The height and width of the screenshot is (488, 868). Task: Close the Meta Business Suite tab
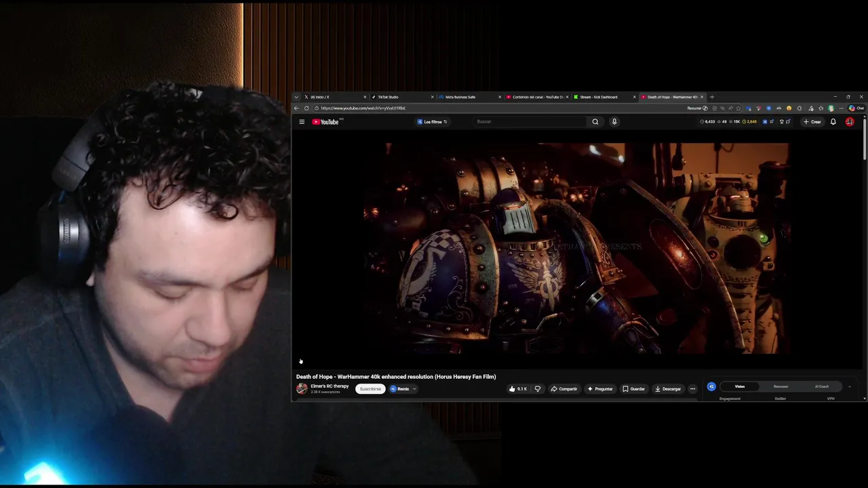[x=500, y=97]
